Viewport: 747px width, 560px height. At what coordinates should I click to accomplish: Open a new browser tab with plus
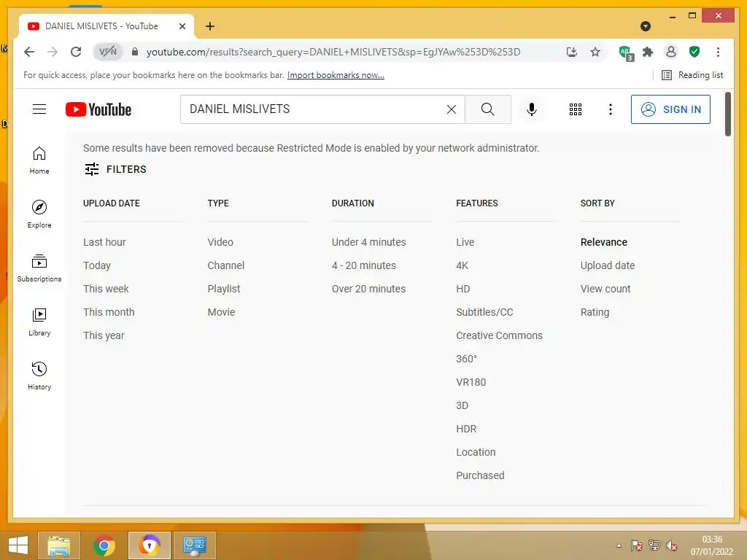coord(209,26)
